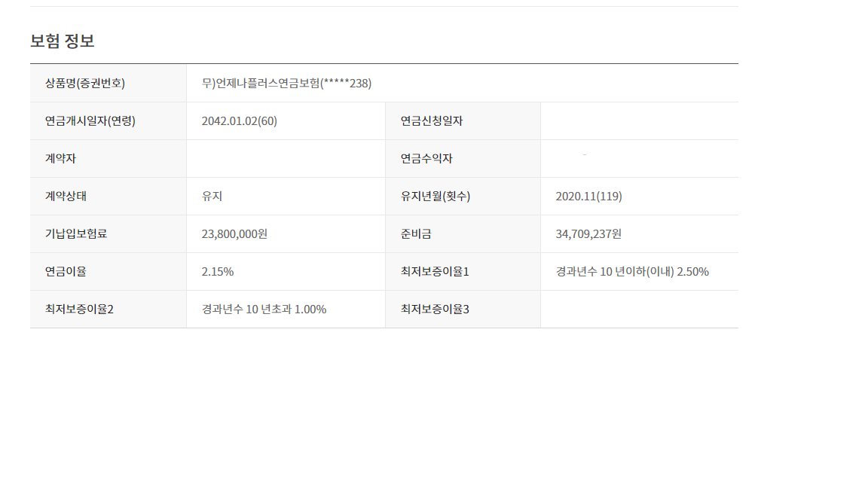Click the '연금수익자' label cell
This screenshot has width=868, height=488.
(x=463, y=158)
